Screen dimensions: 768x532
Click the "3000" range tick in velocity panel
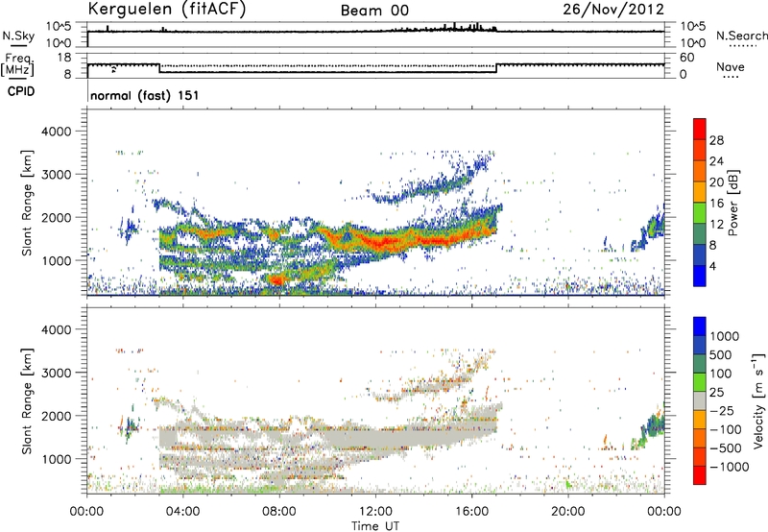[57, 373]
